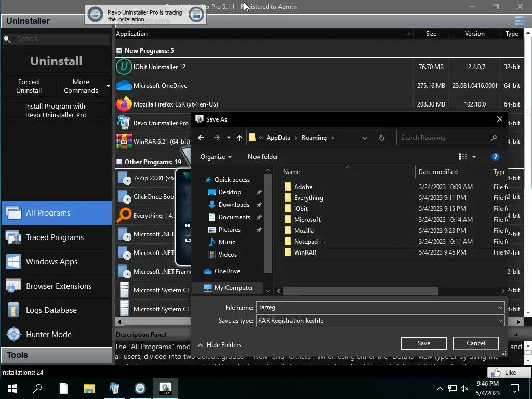Viewport: 532px width, 399px height.
Task: Open hamburger menu in Revo window
Action: 520,21
